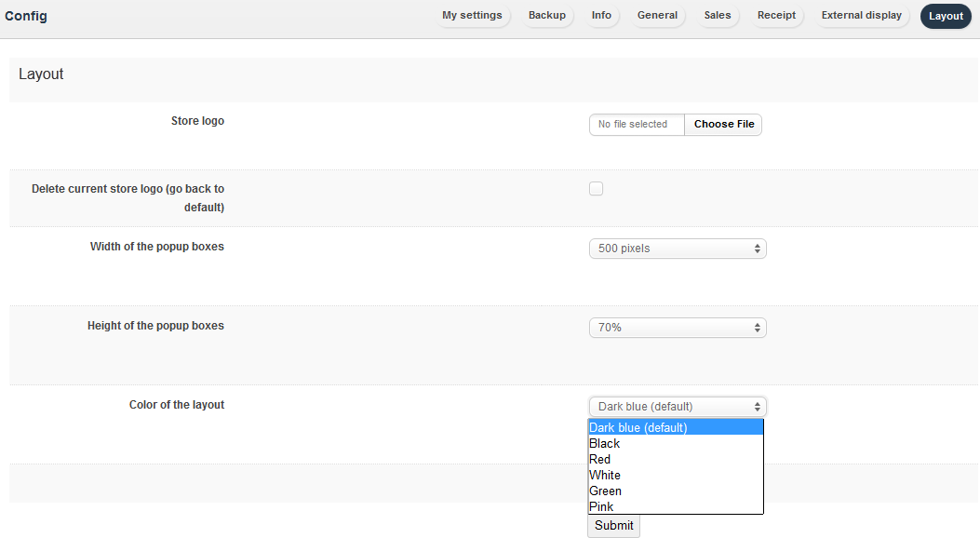Collapse the Color of the layout dropdown
This screenshot has width=980, height=538.
[678, 407]
